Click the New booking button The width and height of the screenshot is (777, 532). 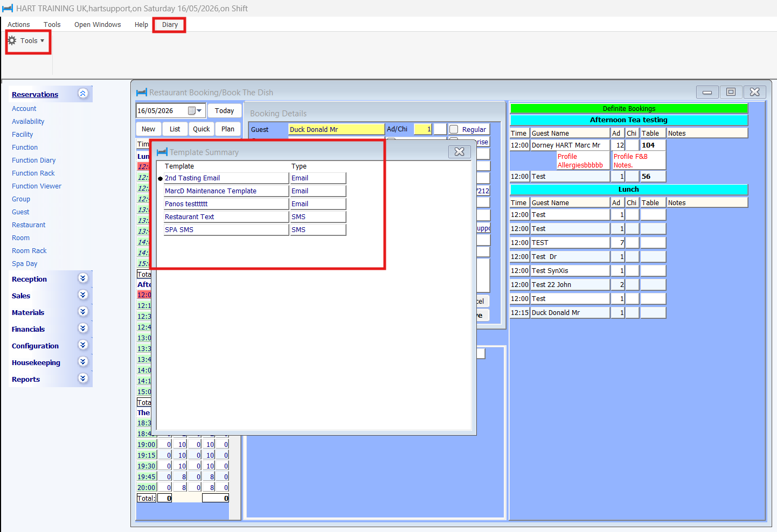pos(149,129)
